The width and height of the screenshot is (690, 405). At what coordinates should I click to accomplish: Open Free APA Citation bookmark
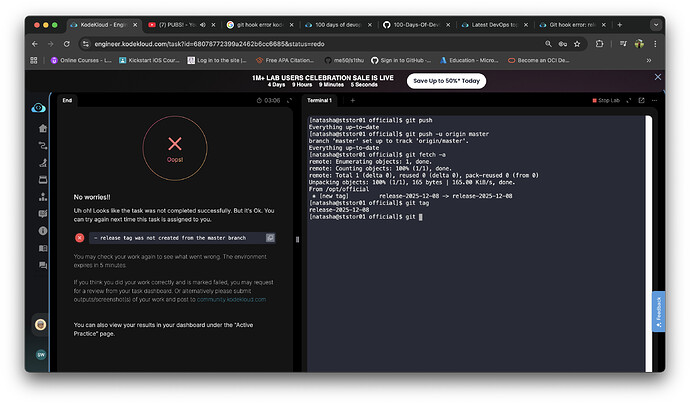[x=285, y=61]
